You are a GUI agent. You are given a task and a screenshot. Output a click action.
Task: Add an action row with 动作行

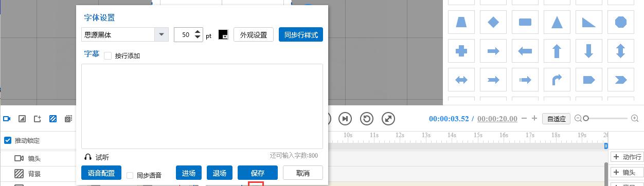point(627,157)
